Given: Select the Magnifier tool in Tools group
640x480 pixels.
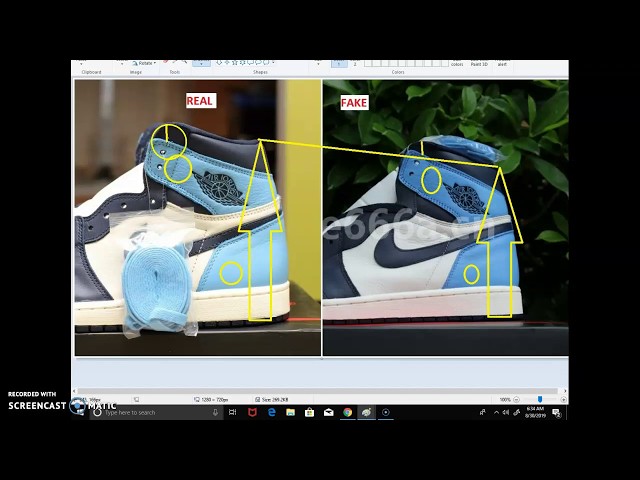Looking at the screenshot, I should [x=184, y=62].
